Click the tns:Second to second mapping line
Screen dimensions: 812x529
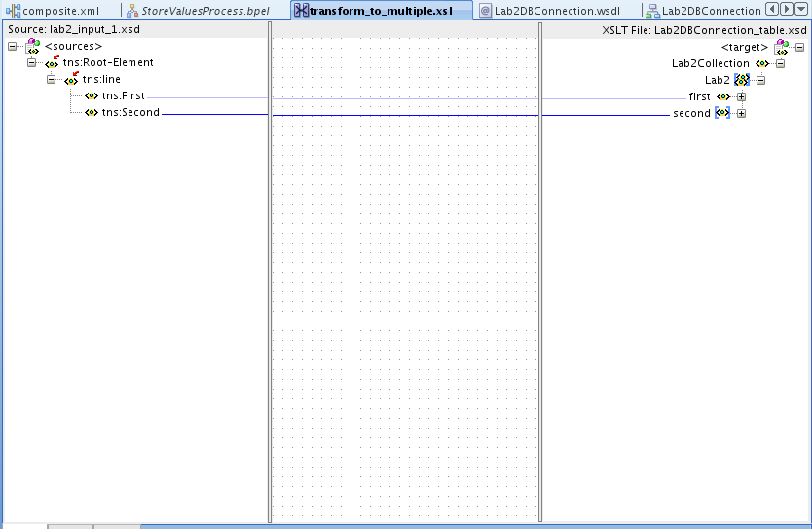point(405,115)
